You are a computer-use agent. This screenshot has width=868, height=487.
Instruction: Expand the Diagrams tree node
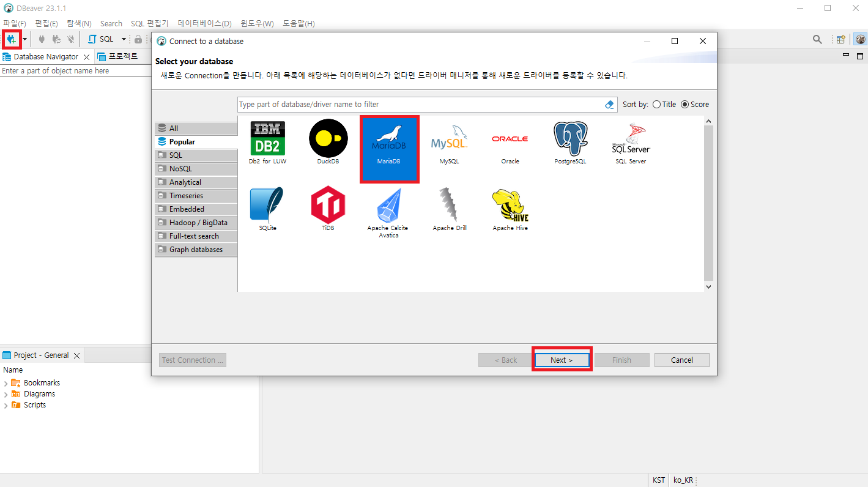6,394
